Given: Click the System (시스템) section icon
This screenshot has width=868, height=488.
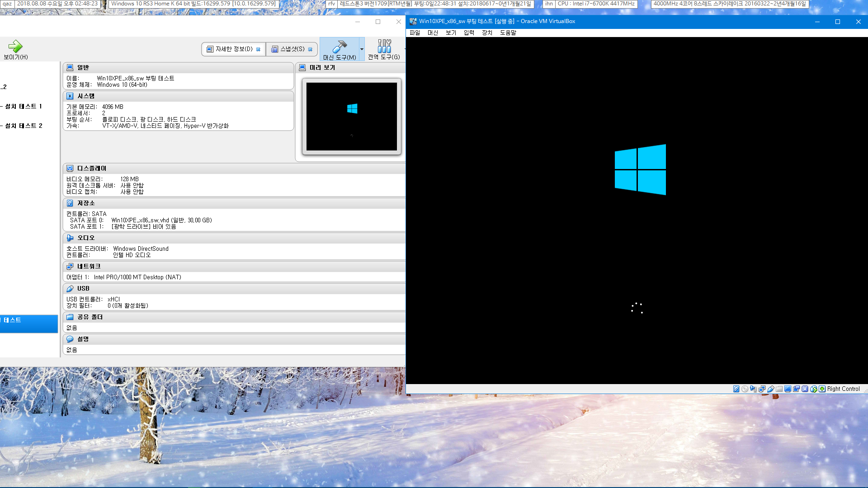Looking at the screenshot, I should point(70,96).
